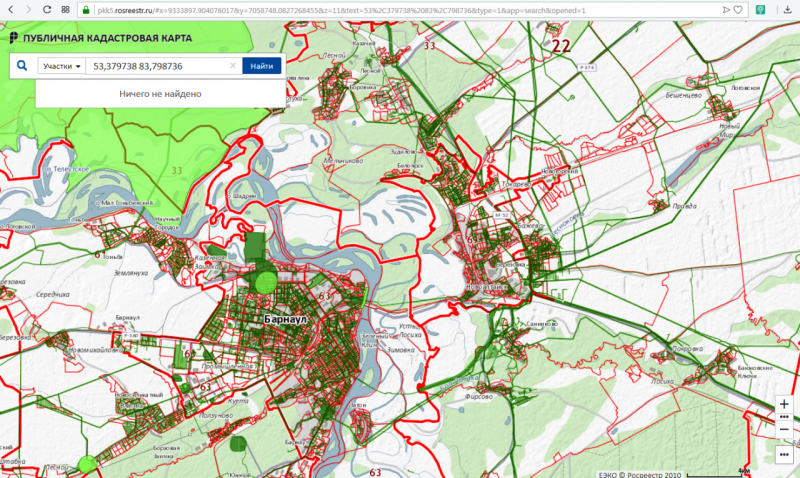The image size is (800, 478).
Task: Reload the cadastral map page
Action: (47, 10)
